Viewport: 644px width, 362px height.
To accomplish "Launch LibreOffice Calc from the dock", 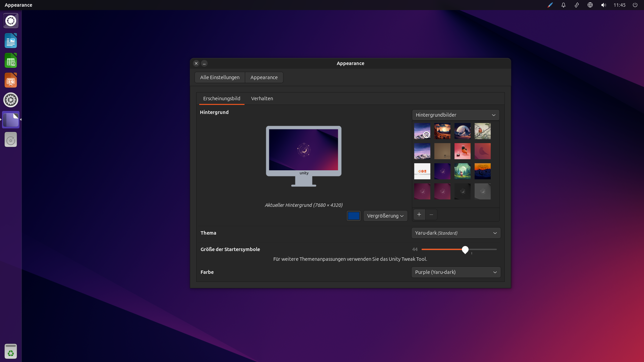I will click(11, 61).
